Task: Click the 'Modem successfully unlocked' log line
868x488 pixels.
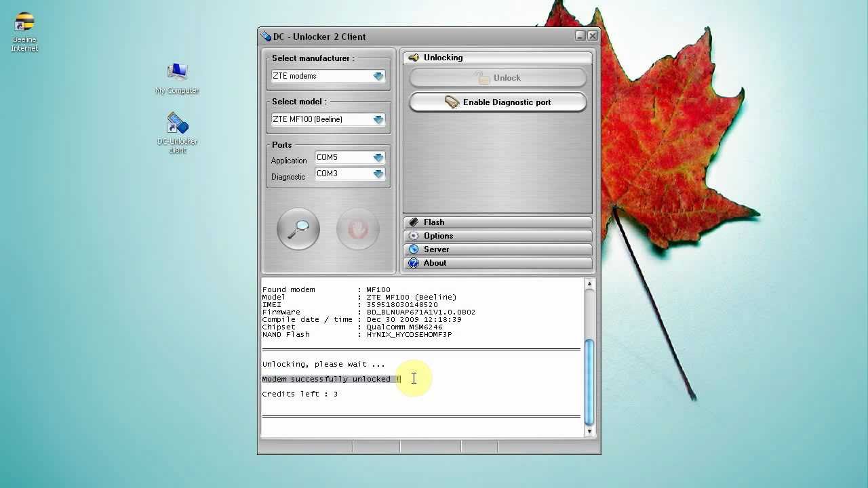Action: coord(332,379)
